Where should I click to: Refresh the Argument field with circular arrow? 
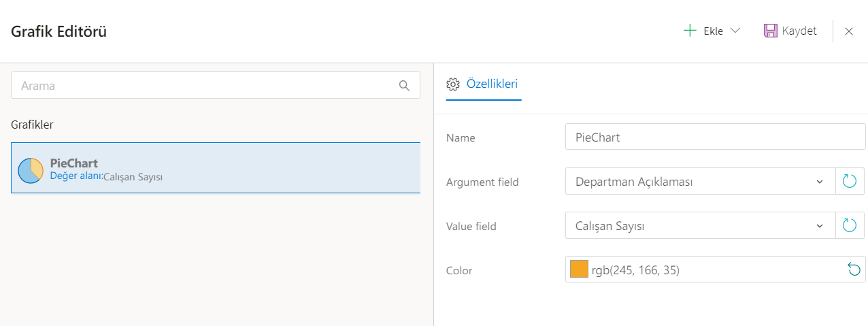tap(850, 182)
